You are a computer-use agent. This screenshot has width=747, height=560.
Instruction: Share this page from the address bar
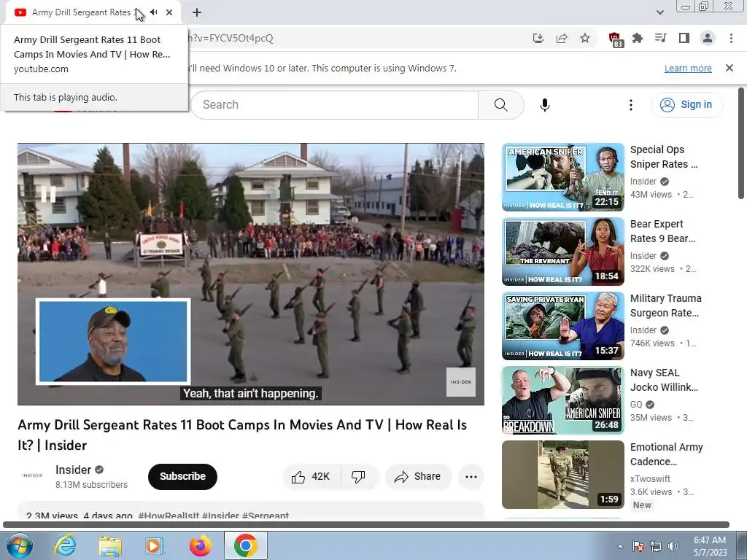[x=562, y=38]
